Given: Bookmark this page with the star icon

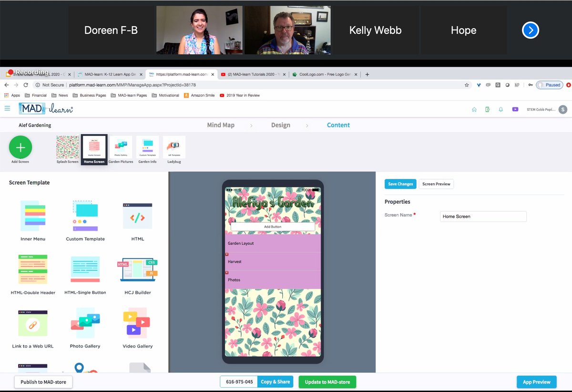Looking at the screenshot, I should tap(467, 85).
